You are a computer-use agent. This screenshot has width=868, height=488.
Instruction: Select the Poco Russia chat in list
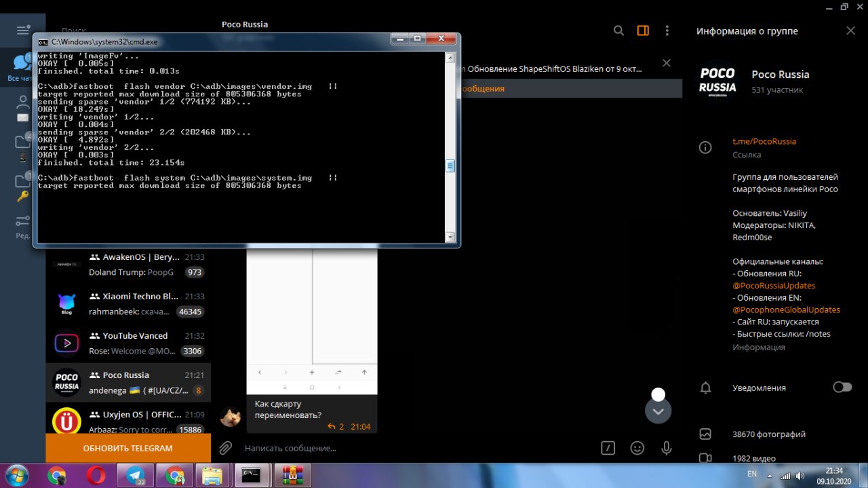click(128, 383)
